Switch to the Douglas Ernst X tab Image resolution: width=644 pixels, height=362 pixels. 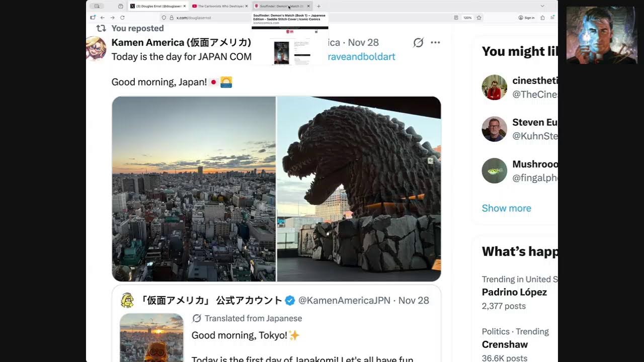click(x=157, y=6)
